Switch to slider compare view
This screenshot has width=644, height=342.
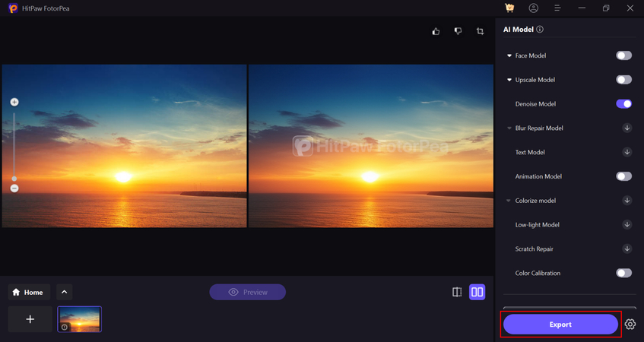pos(457,292)
